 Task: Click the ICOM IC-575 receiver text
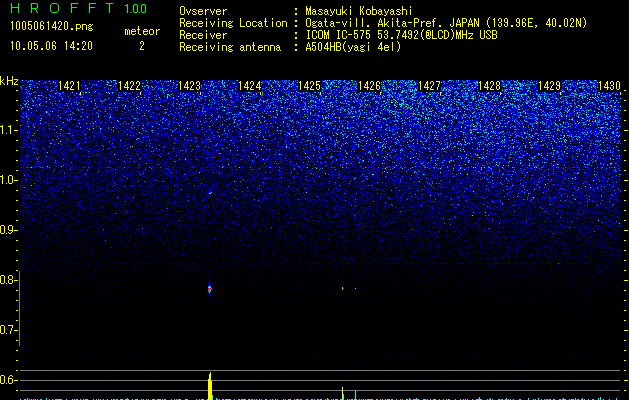point(402,35)
